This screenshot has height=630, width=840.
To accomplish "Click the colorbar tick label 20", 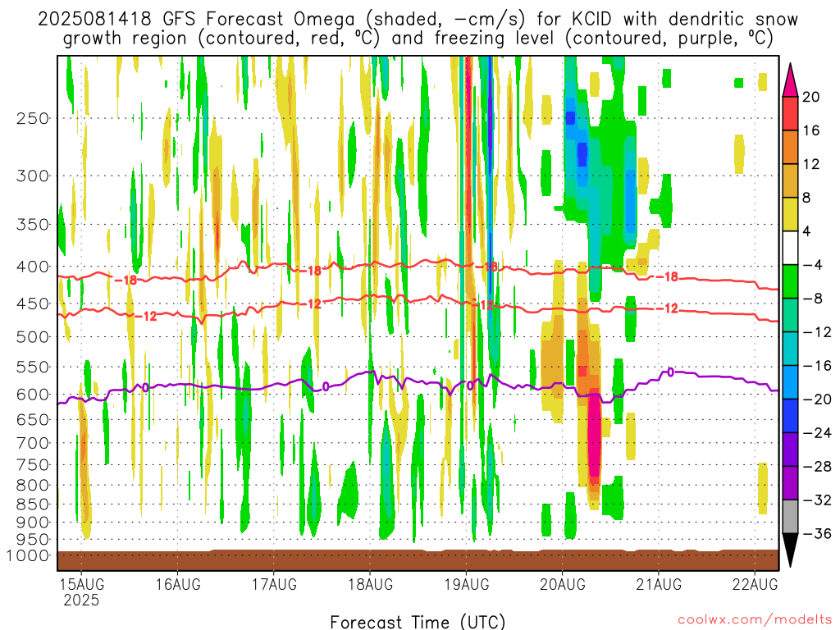I will pos(811,97).
